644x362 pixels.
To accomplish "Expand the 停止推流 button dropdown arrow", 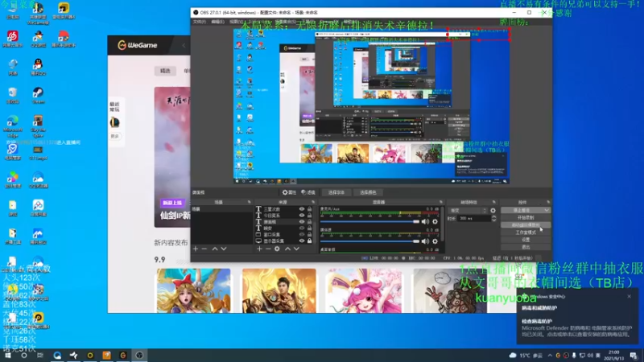I will coord(547,210).
